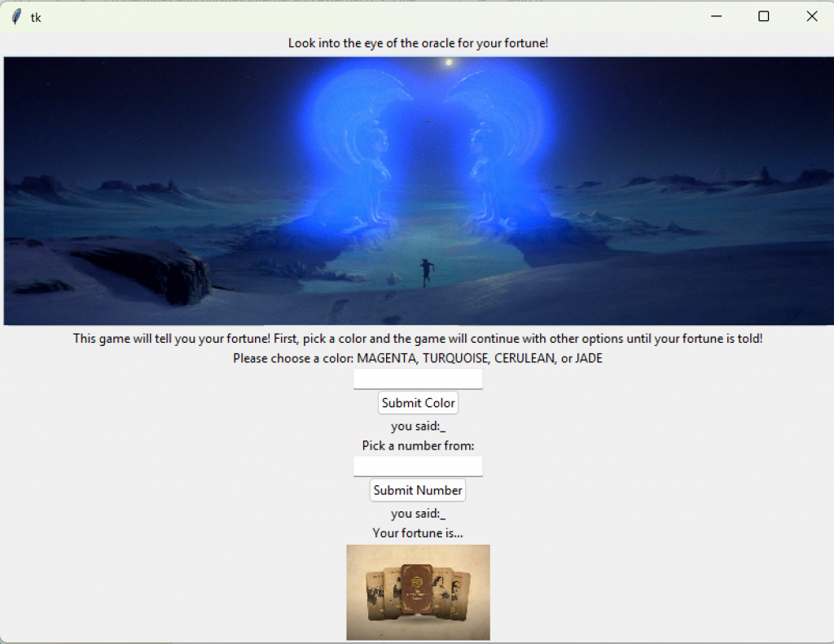Minimize the tk window
Viewport: 834px width, 644px height.
[x=716, y=16]
